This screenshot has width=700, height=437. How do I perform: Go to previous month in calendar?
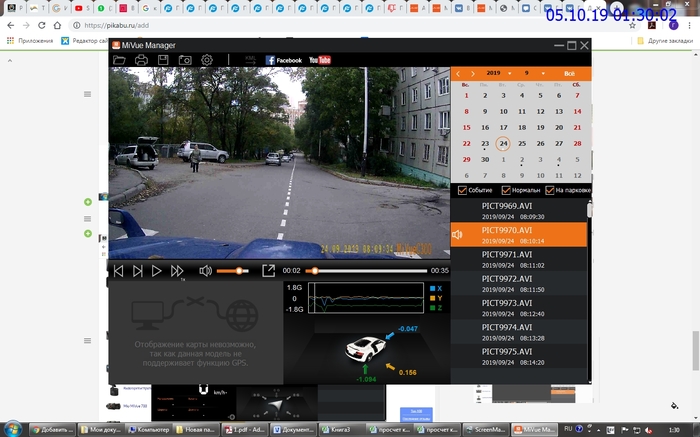pyautogui.click(x=458, y=73)
